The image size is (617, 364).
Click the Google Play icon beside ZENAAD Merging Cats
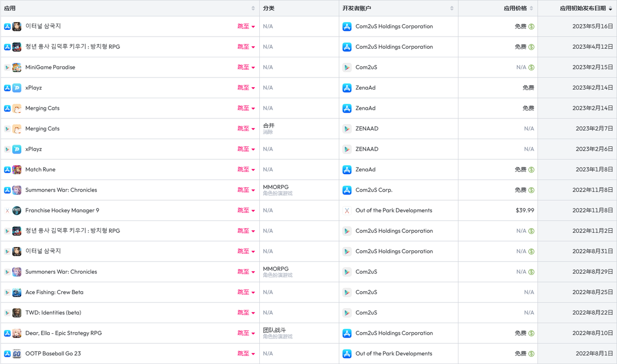[347, 129]
